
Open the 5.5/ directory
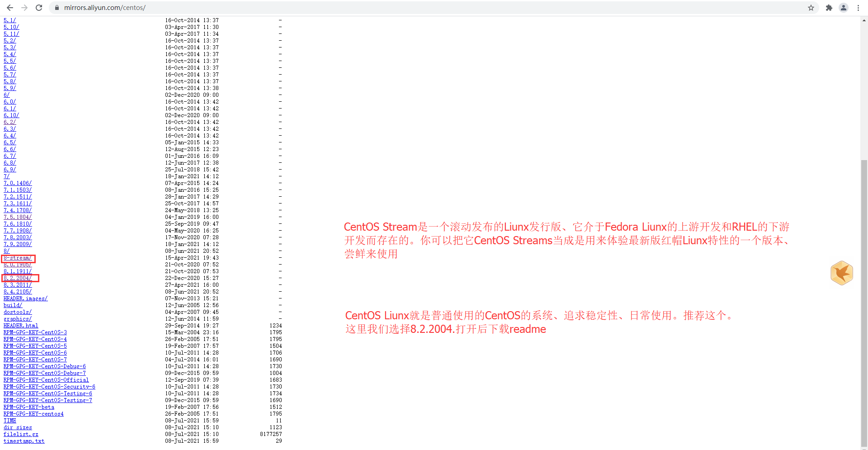(9, 61)
